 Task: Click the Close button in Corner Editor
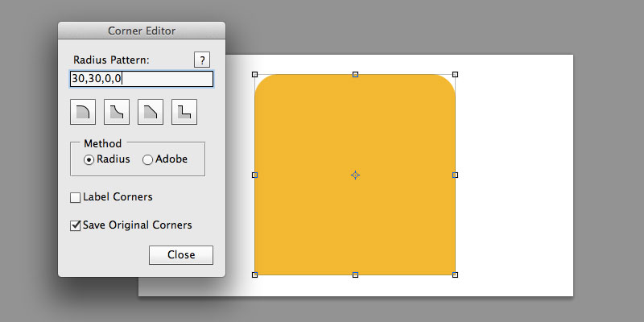(181, 255)
